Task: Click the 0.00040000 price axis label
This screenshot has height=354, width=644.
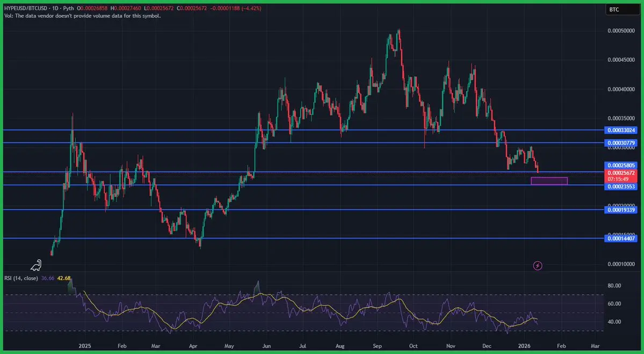Action: pos(621,89)
